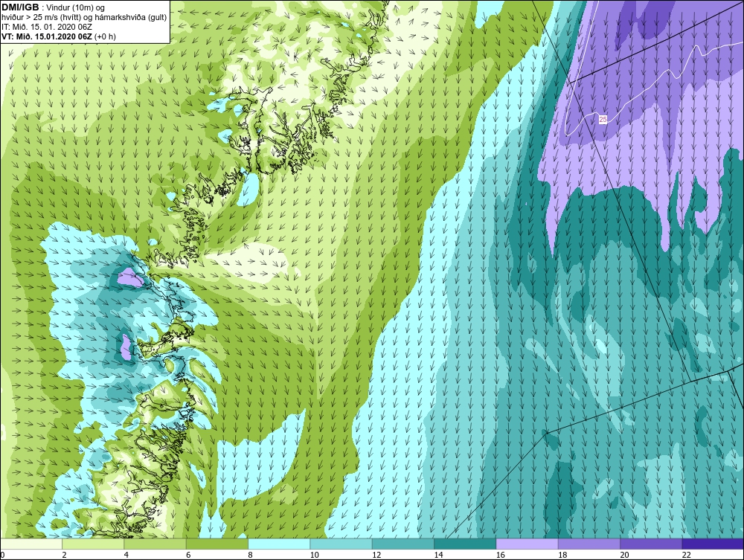The width and height of the screenshot is (744, 560).
Task: Click the 8-10 m/s light cyan swatch
Action: 279,544
